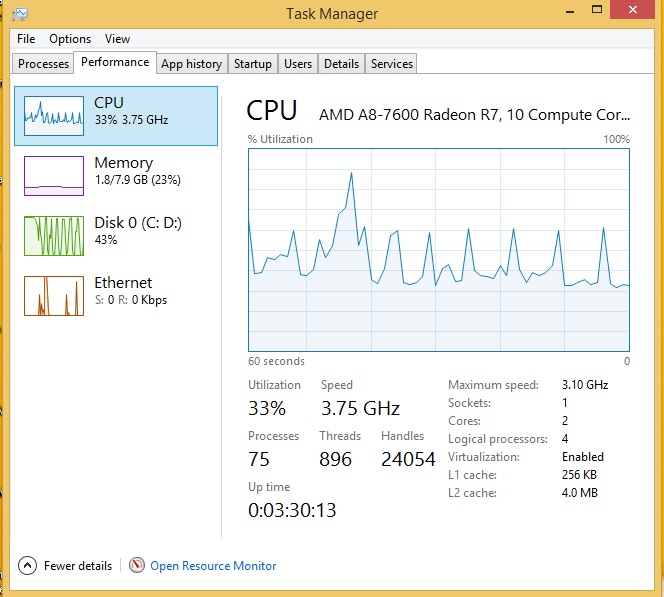Select the CPU mini graph thumbnail
The height and width of the screenshot is (597, 664).
pos(54,116)
